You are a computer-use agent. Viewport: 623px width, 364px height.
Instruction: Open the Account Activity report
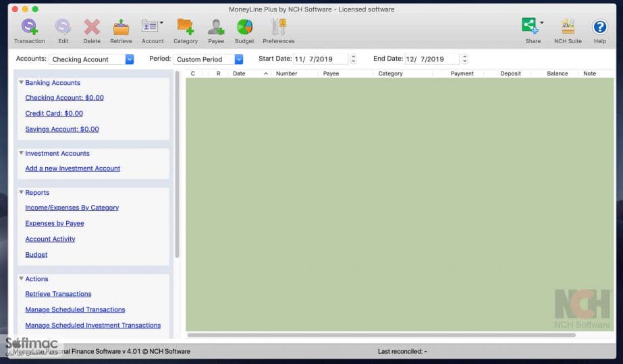[x=50, y=239]
